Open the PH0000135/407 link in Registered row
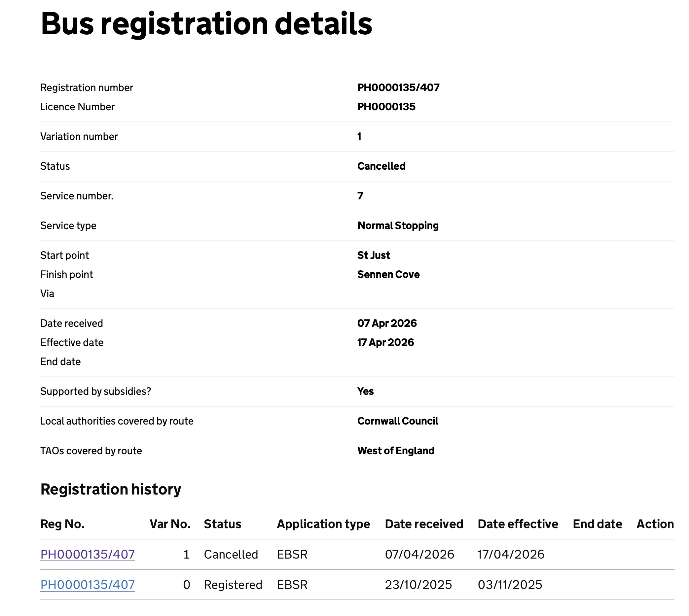The image size is (689, 616). click(x=87, y=585)
